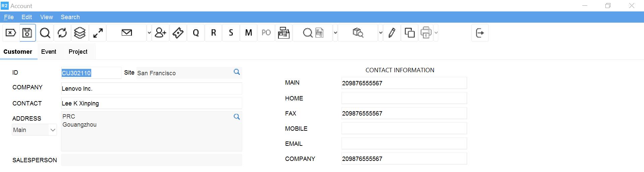Click the exit door arrow icon
The height and width of the screenshot is (172, 644).
click(480, 33)
